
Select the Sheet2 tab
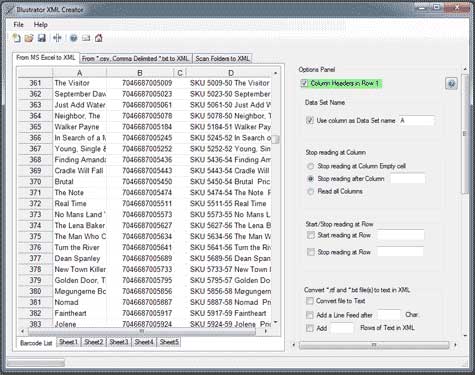click(x=94, y=342)
